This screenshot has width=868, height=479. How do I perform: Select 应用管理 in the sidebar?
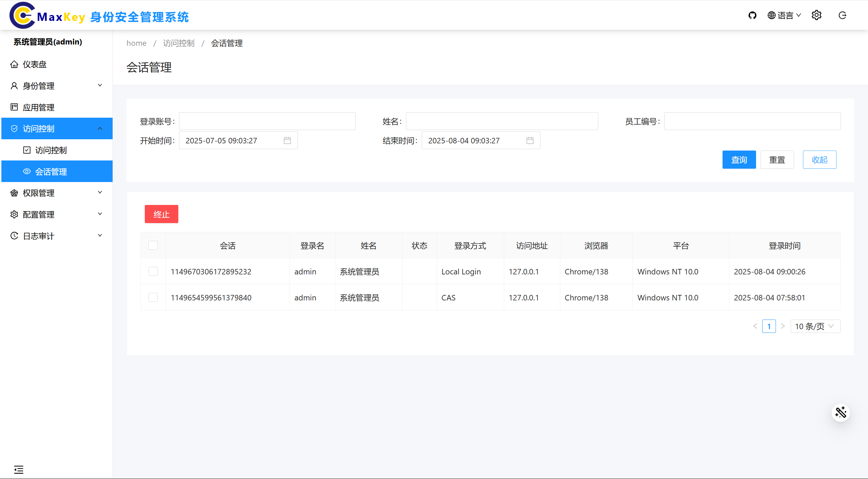click(x=38, y=107)
